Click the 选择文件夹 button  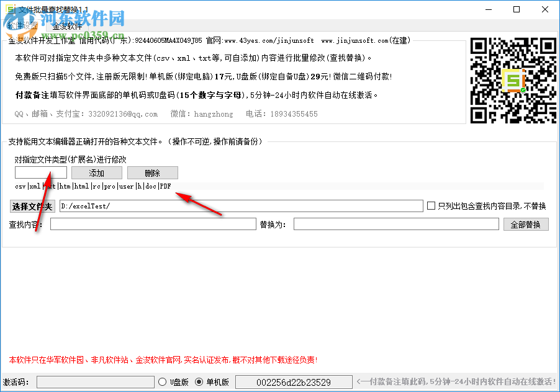point(32,206)
